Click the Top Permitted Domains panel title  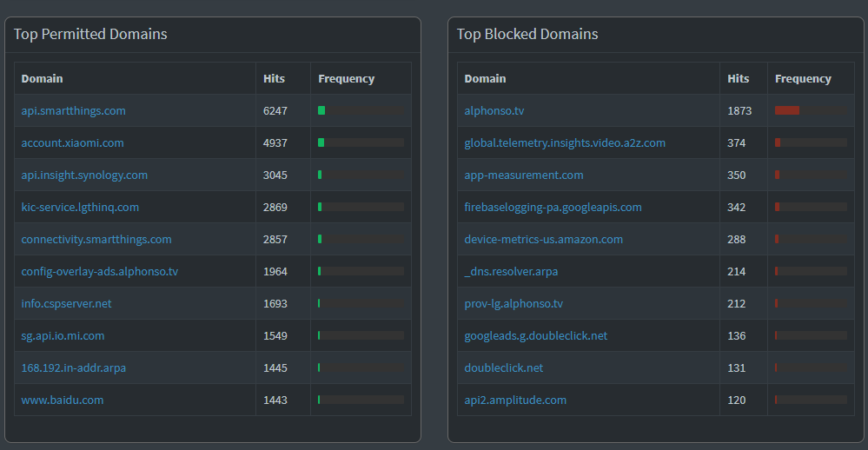pyautogui.click(x=90, y=35)
